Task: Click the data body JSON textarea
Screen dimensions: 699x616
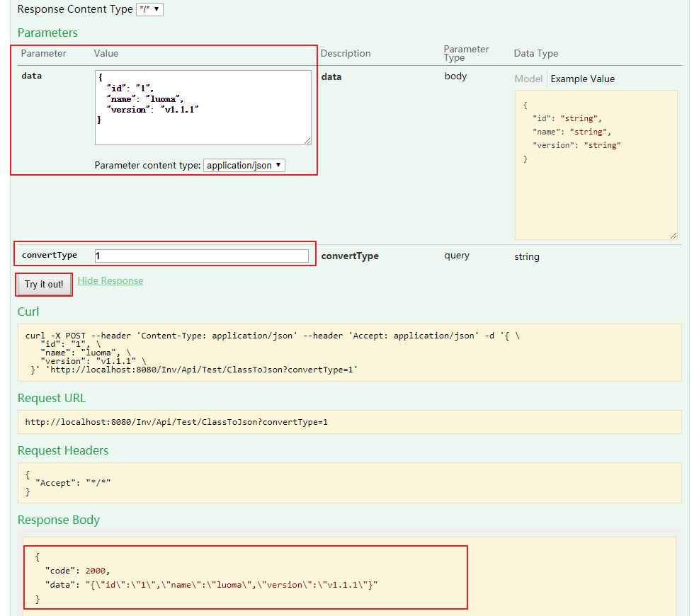Action: [203, 108]
